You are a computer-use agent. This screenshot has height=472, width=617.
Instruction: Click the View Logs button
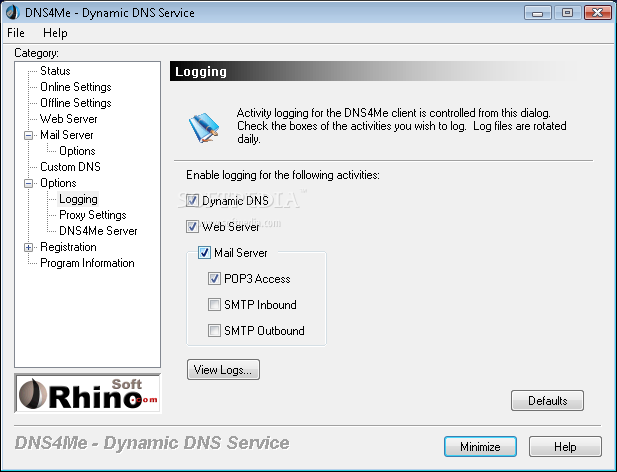coord(223,370)
